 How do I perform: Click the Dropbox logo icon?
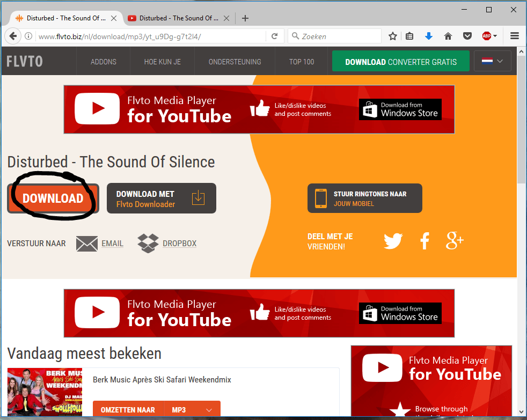[x=148, y=244]
